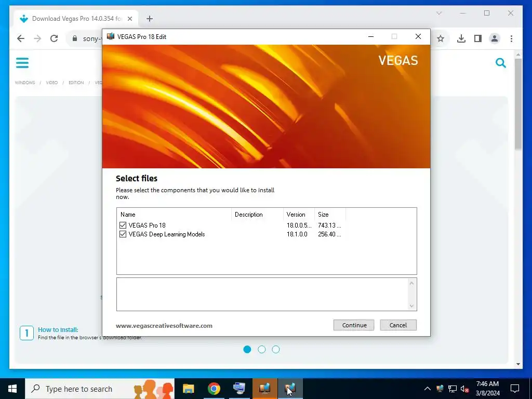Screen dimensions: 532x399
Task: Open the computer monitor app on taskbar
Action: point(239,389)
